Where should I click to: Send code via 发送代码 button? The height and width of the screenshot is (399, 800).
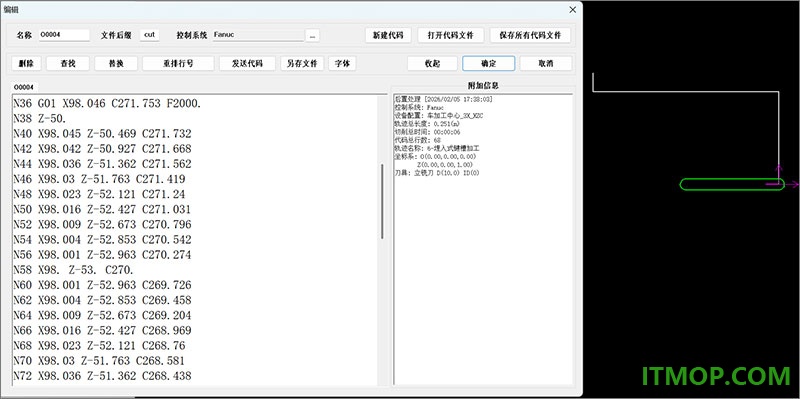point(247,63)
